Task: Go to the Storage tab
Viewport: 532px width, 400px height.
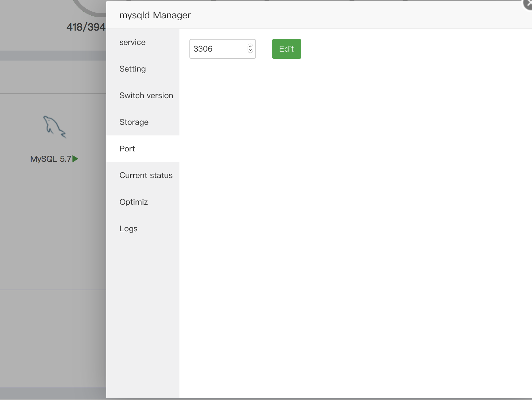Action: 142,122
